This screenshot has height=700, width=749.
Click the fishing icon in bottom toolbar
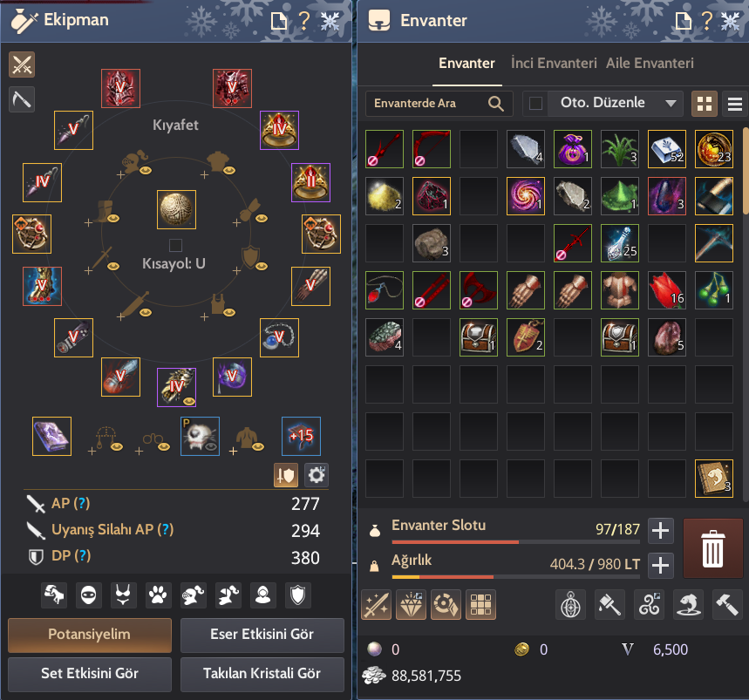(687, 604)
